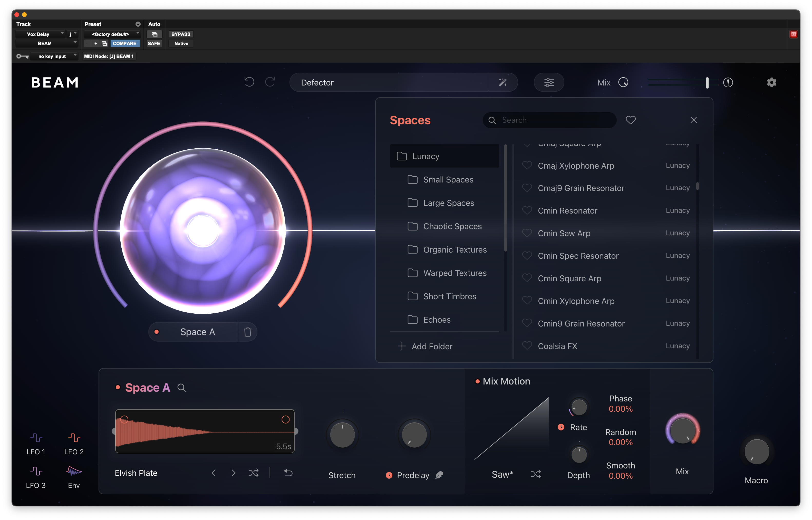Click the magic wand randomize icon
The height and width of the screenshot is (520, 812).
tap(502, 82)
